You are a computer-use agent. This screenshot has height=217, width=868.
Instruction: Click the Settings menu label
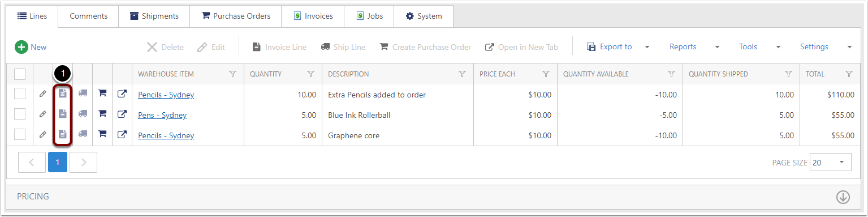(x=814, y=47)
